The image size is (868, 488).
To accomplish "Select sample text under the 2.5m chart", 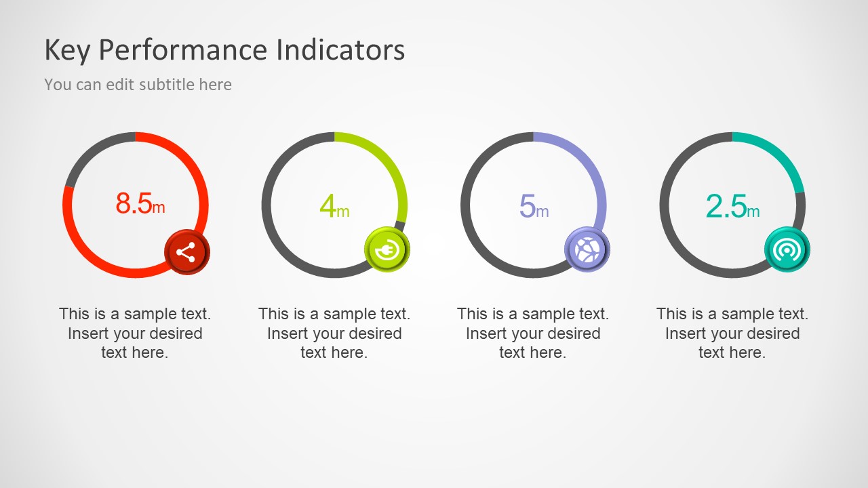I will (x=732, y=333).
